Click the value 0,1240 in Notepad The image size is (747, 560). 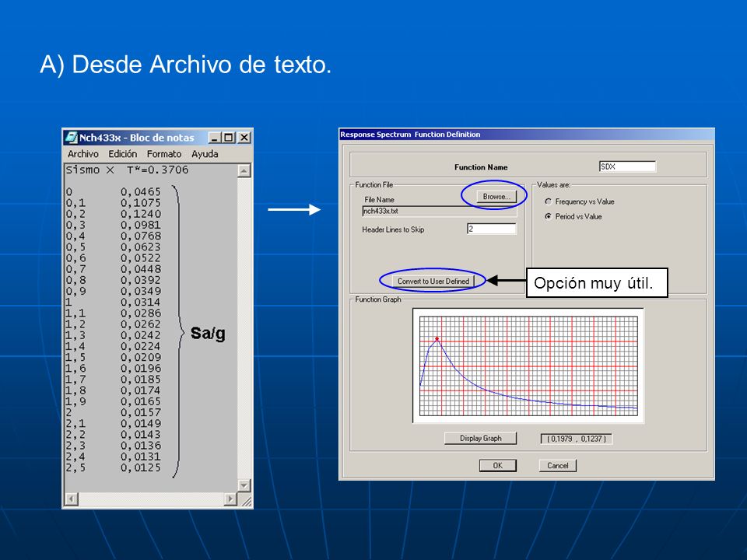[141, 214]
